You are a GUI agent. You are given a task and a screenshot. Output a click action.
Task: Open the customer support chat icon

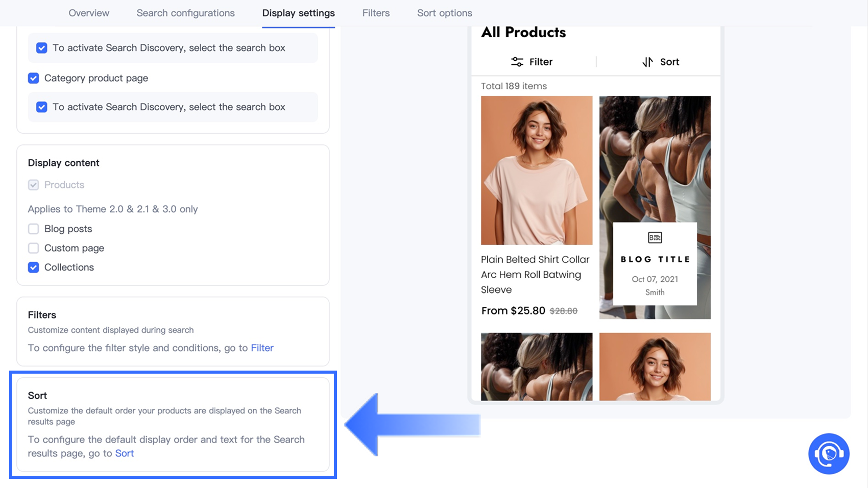coord(829,453)
